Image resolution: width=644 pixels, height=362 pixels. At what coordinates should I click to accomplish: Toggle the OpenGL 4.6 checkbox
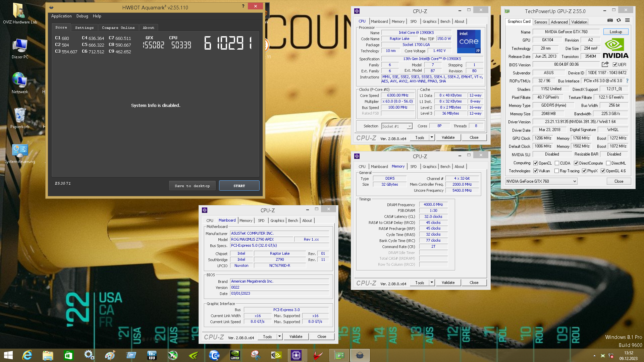(603, 171)
